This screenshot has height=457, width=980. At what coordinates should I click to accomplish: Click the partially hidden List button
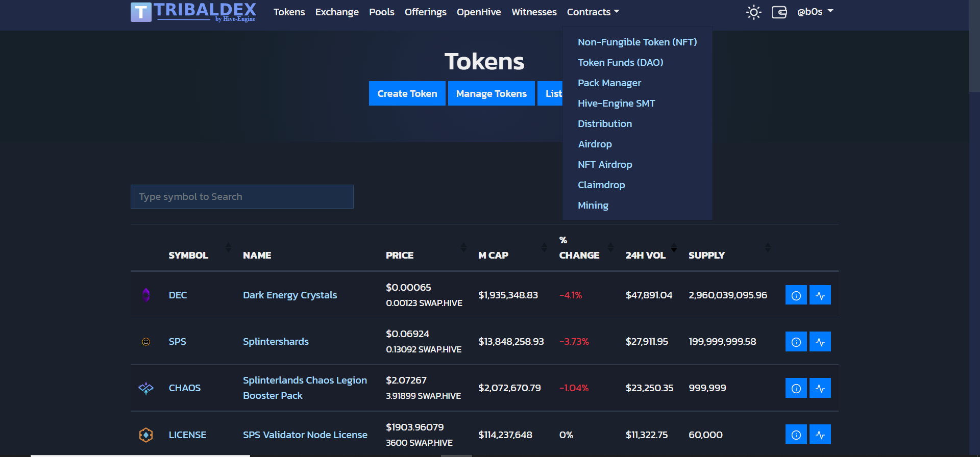coord(550,93)
